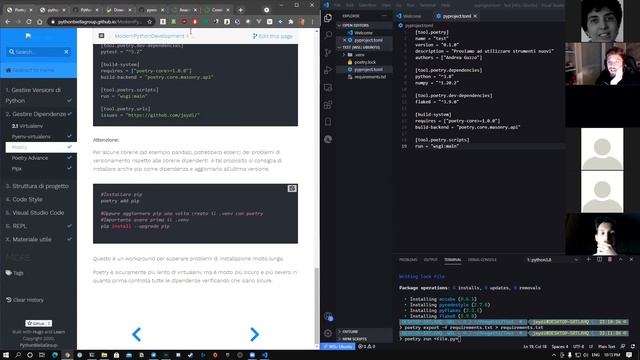Switch to PROBLEMS panel tab

click(x=408, y=260)
